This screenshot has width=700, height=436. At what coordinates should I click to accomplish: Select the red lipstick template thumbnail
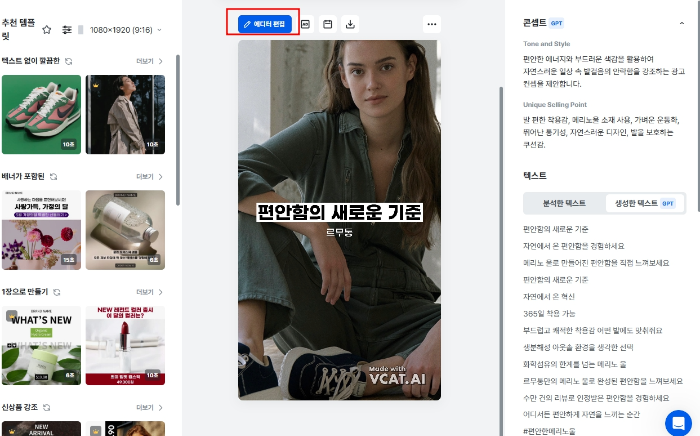coord(125,345)
